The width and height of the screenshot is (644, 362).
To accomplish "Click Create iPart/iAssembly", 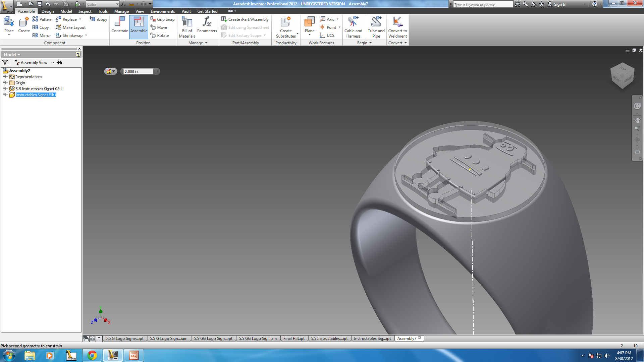I will 245,19.
